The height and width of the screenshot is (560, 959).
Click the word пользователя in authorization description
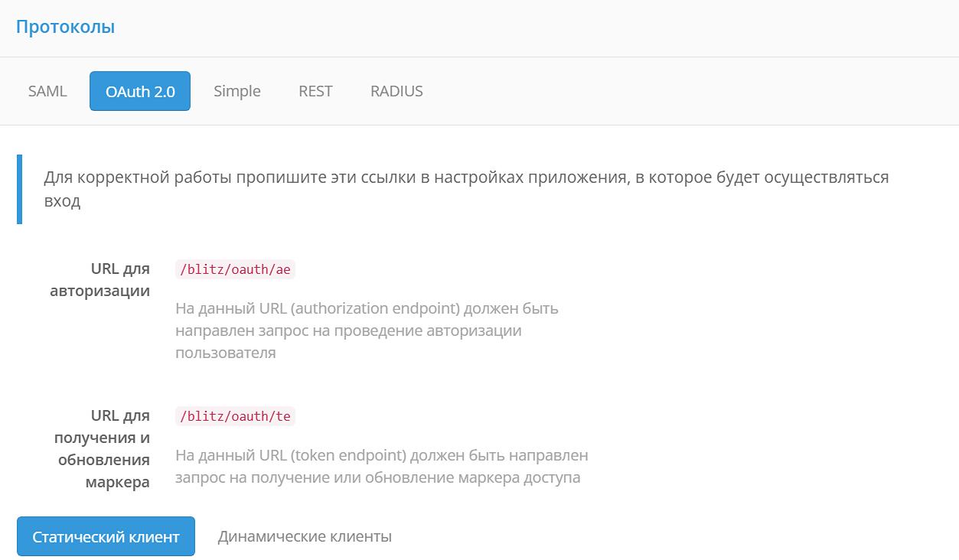coord(225,353)
